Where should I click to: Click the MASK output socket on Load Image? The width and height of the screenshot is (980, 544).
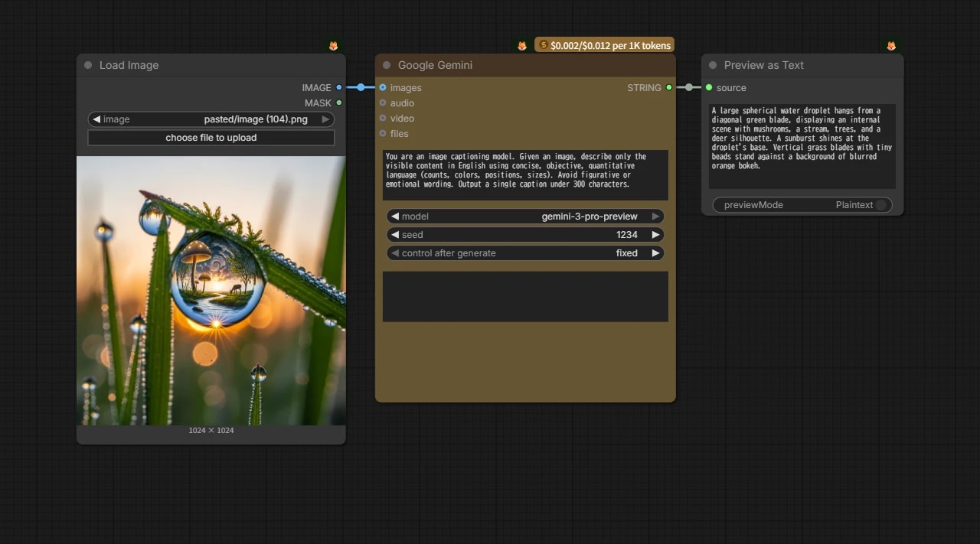[x=339, y=103]
